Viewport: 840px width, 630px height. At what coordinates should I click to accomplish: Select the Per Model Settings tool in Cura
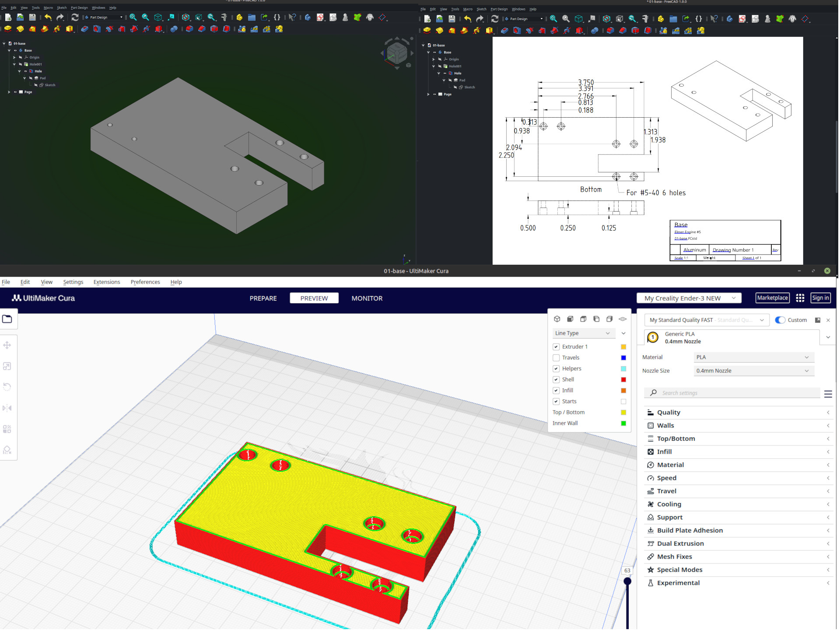click(7, 429)
